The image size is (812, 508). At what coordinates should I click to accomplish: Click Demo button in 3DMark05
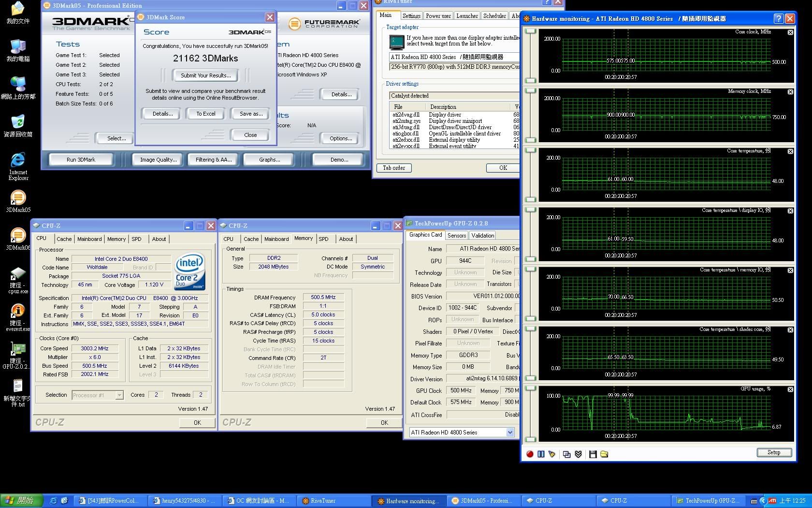(339, 160)
